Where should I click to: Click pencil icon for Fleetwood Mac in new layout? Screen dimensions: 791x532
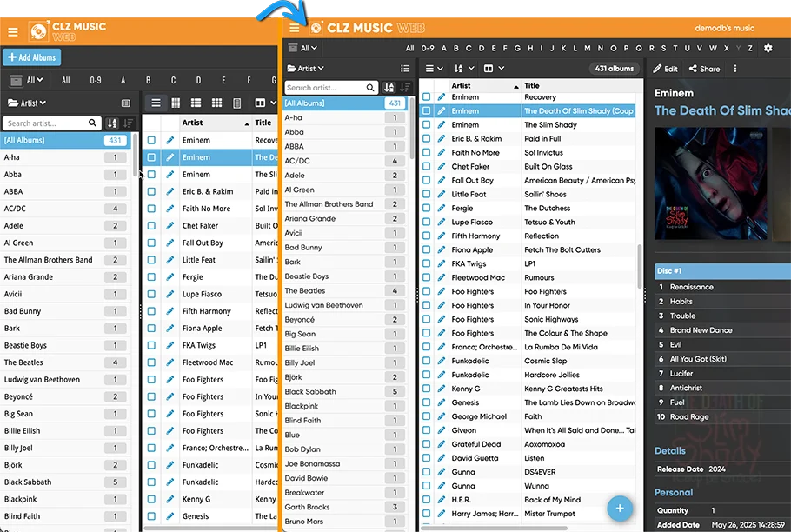coord(442,277)
